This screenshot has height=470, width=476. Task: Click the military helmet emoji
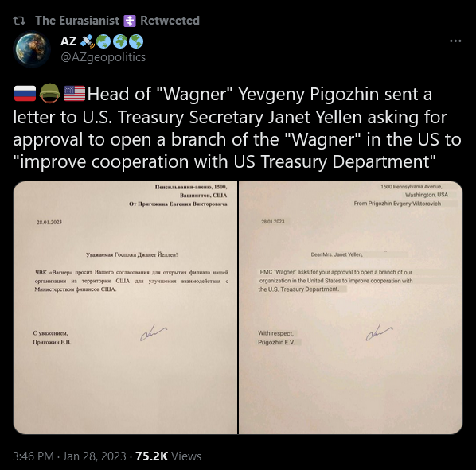pyautogui.click(x=50, y=93)
